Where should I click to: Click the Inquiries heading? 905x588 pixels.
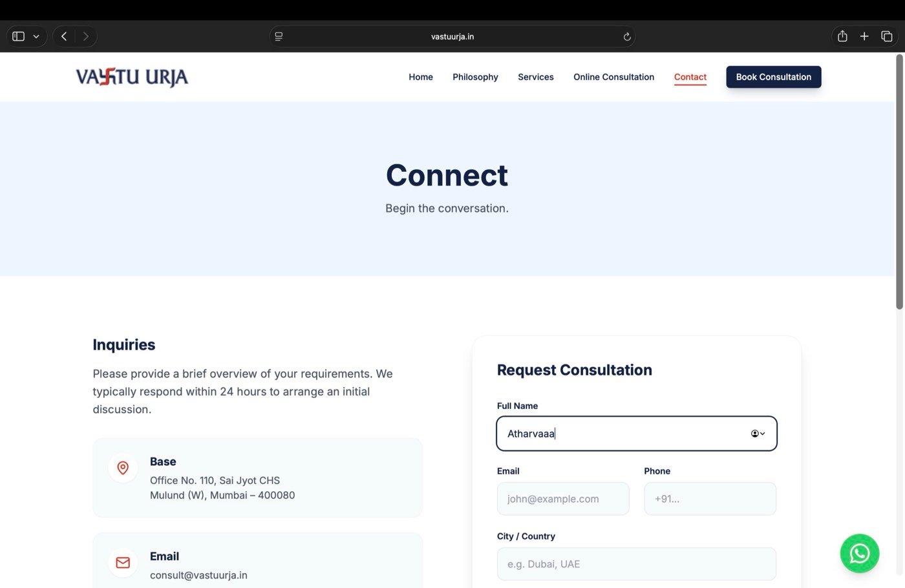coord(124,344)
